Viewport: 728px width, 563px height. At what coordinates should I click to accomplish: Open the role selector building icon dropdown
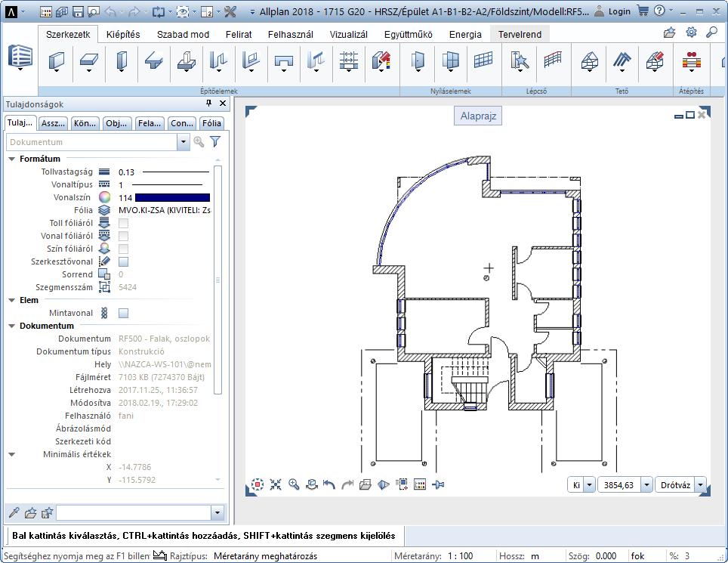20,58
